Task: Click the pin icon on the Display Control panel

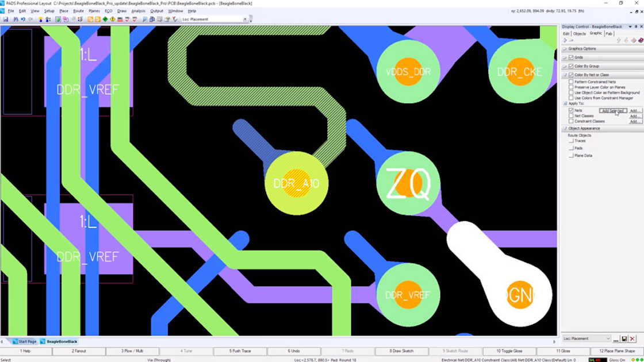Action: pos(636,26)
